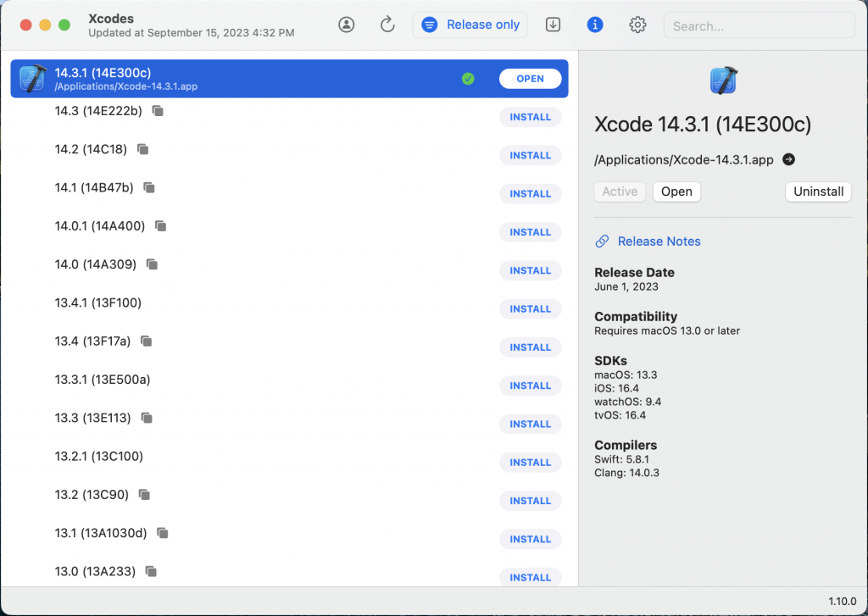The image size is (868, 616).
Task: Copy icon beside 13.3 (13E113)
Action: 147,418
